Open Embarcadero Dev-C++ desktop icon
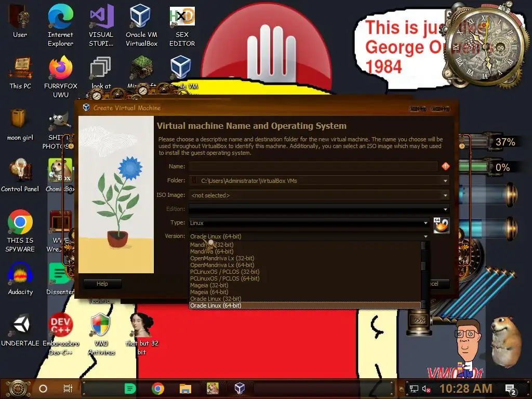The height and width of the screenshot is (399, 532). (x=61, y=334)
